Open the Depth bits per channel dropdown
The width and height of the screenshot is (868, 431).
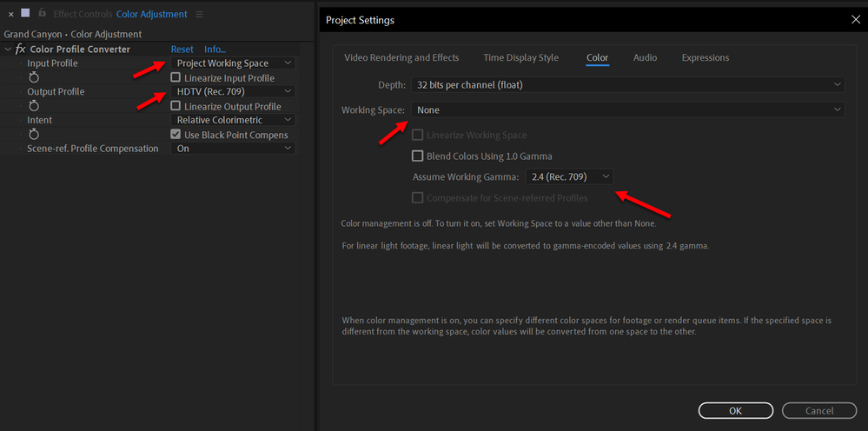627,84
